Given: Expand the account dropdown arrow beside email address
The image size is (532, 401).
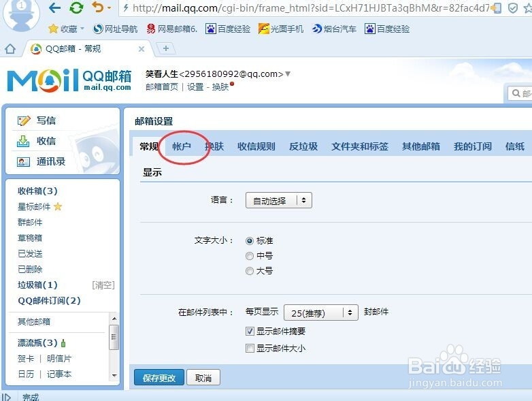Looking at the screenshot, I should (288, 74).
